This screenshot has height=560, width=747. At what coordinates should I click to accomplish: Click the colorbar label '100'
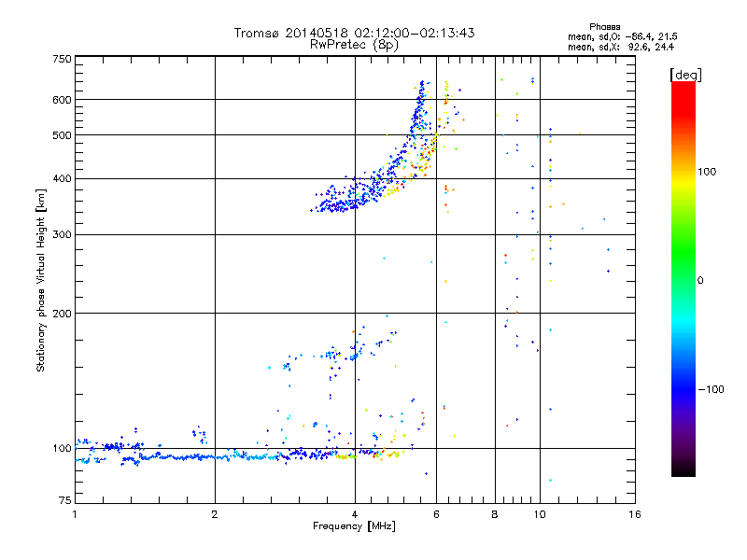707,172
